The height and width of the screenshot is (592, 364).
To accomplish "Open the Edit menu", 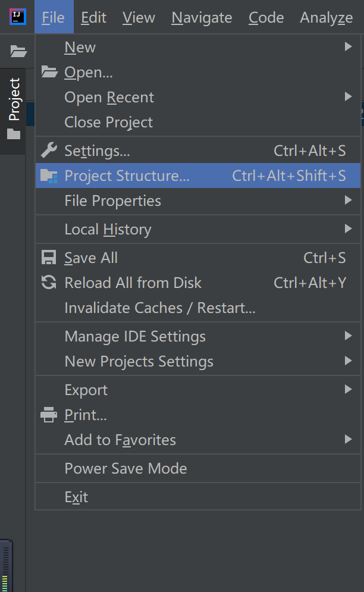I will click(x=93, y=18).
